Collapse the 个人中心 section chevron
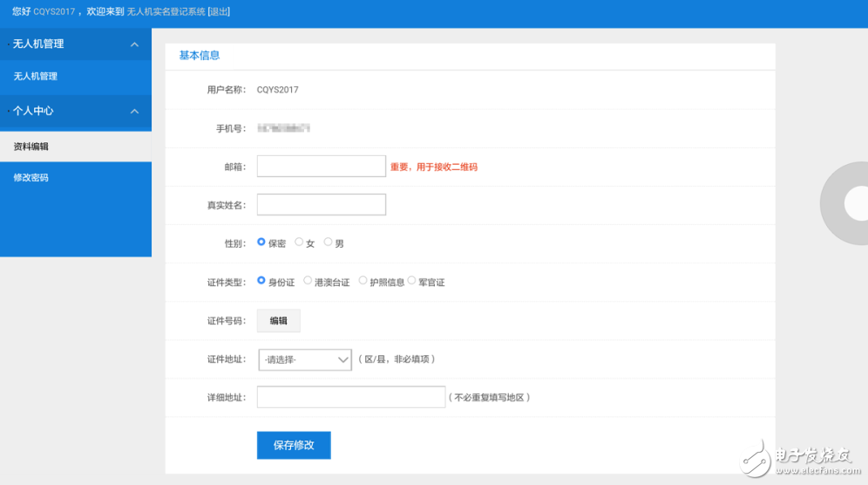The width and height of the screenshot is (868, 485). pos(134,112)
